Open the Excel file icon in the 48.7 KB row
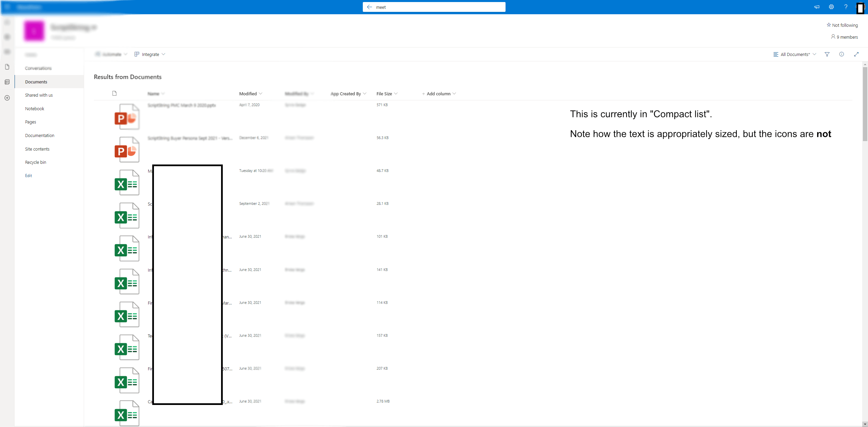Image resolution: width=868 pixels, height=427 pixels. [127, 182]
